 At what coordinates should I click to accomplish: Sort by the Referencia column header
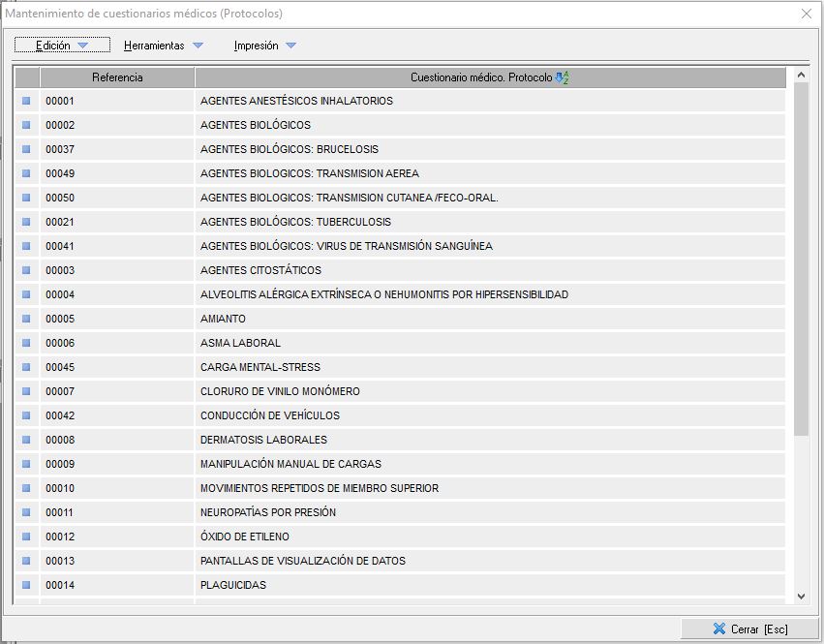pyautogui.click(x=117, y=77)
